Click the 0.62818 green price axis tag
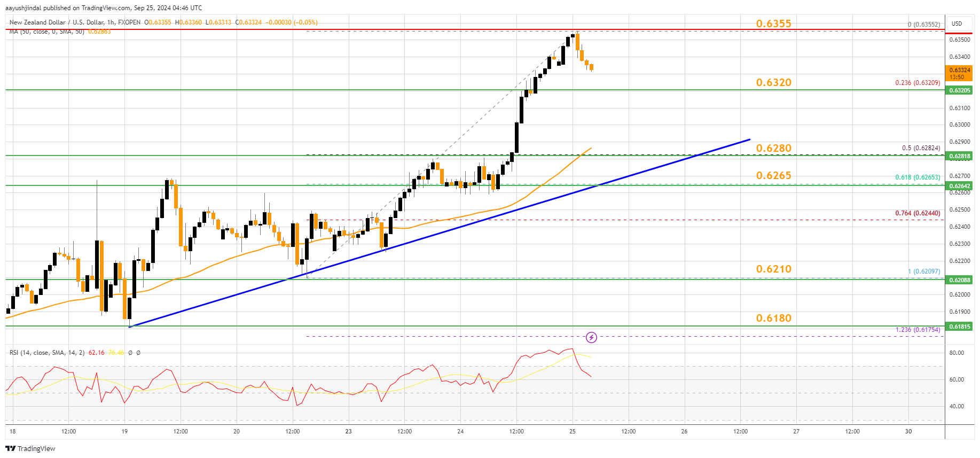 pos(960,156)
